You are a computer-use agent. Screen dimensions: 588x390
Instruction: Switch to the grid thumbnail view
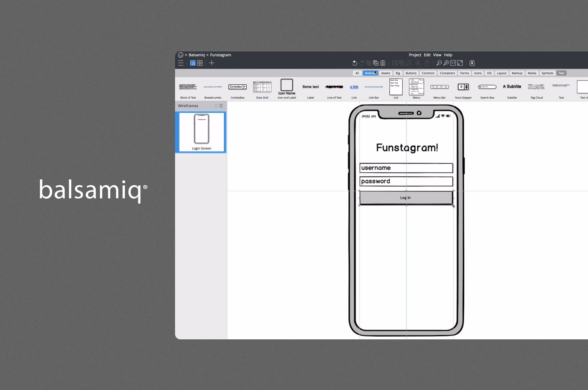click(x=200, y=63)
